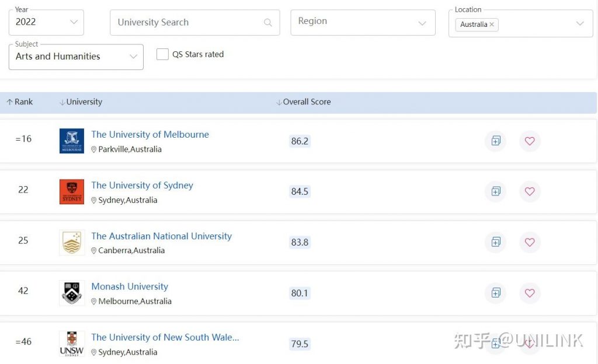This screenshot has width=598, height=364.
Task: Click the 83.8 overall score value
Action: pos(300,242)
